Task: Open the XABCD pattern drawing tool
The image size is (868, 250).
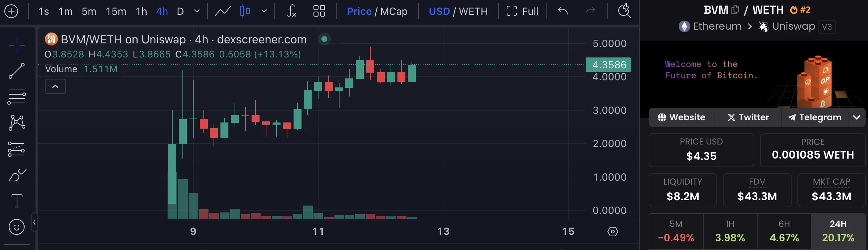Action: pyautogui.click(x=16, y=122)
